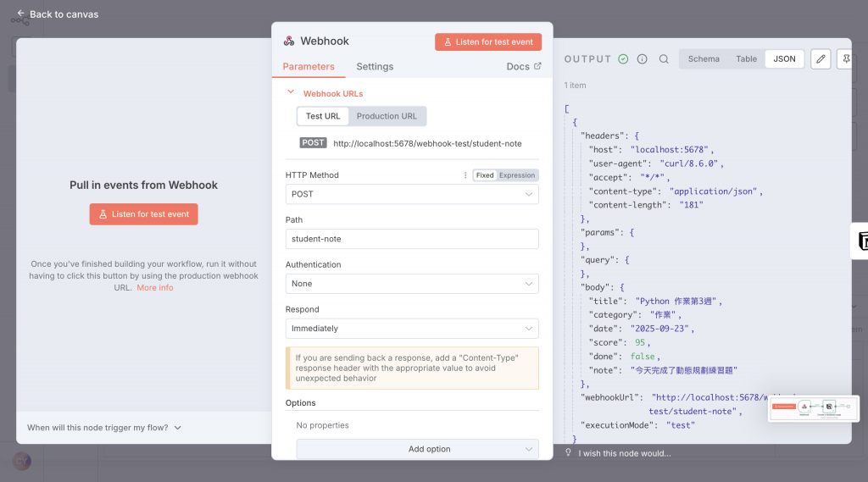Open the Add option dropdown

[x=417, y=449]
